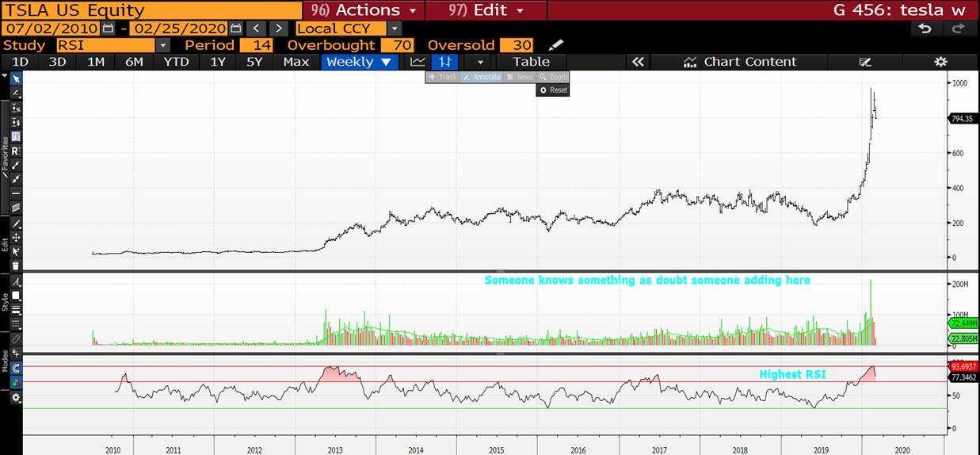Viewport: 980px width, 455px height.
Task: Delete annotation with trash icon
Action: tap(16, 265)
